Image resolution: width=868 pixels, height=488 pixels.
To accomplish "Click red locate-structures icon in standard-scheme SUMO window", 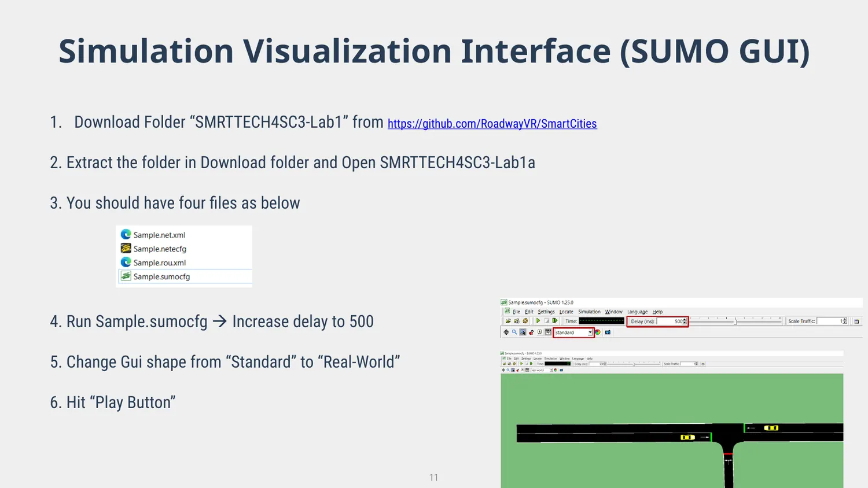I will pos(531,332).
